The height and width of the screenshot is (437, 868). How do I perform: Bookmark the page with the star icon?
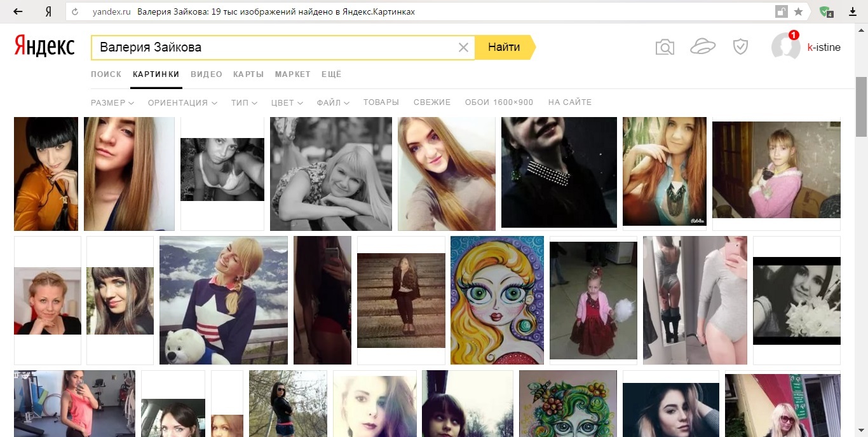click(798, 11)
